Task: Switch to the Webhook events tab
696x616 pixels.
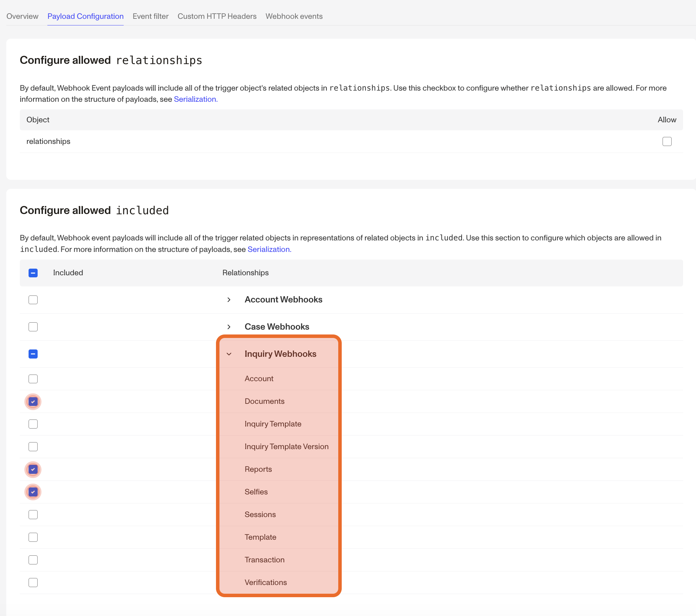Action: [x=294, y=16]
